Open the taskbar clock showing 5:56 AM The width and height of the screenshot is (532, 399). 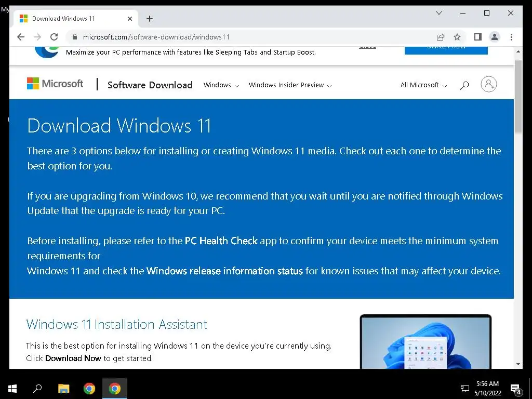click(487, 389)
